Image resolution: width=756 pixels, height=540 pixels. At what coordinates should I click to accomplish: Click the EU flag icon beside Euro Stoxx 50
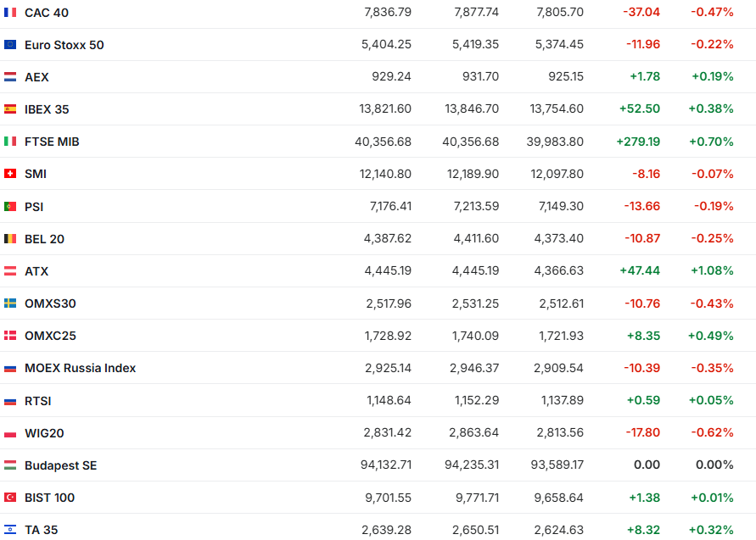click(x=10, y=44)
